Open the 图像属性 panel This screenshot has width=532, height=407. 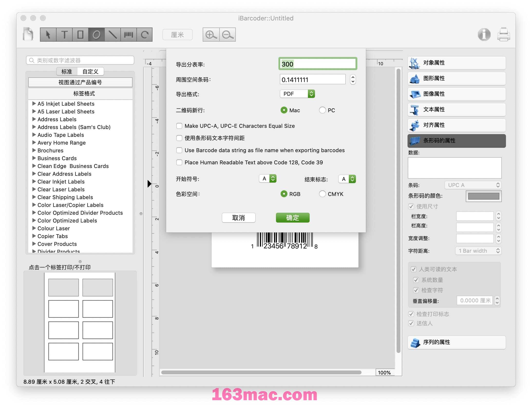pyautogui.click(x=456, y=94)
